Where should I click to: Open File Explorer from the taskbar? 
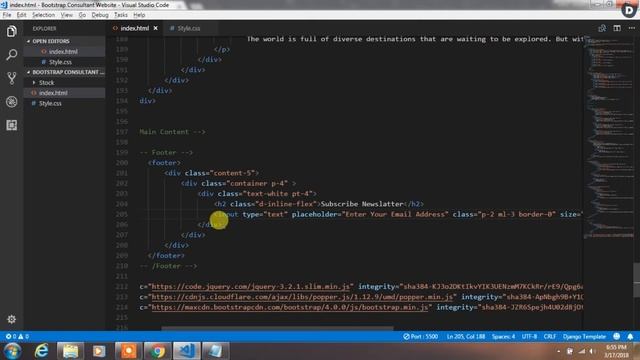click(x=70, y=351)
